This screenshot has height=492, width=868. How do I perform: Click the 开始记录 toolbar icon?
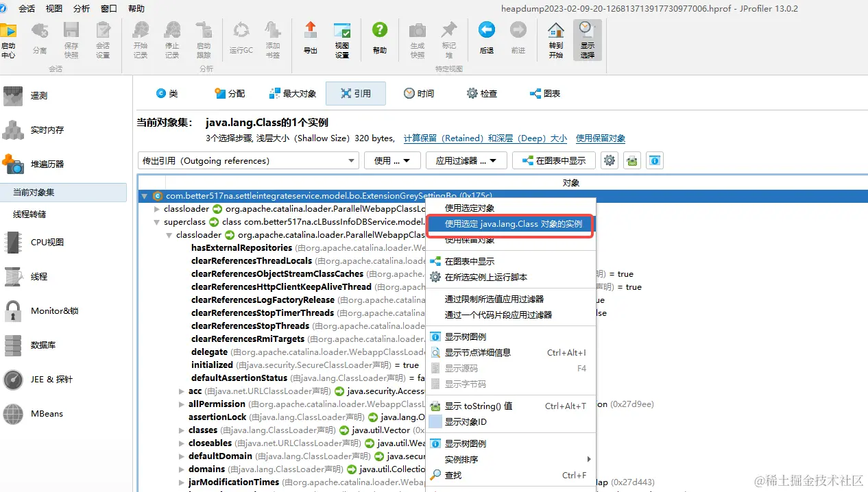pyautogui.click(x=141, y=40)
